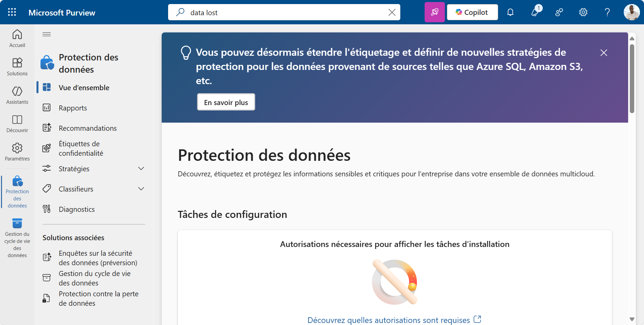Viewport: 644px width, 325px height.
Task: Go to Découvrir in the left rail
Action: (x=17, y=123)
